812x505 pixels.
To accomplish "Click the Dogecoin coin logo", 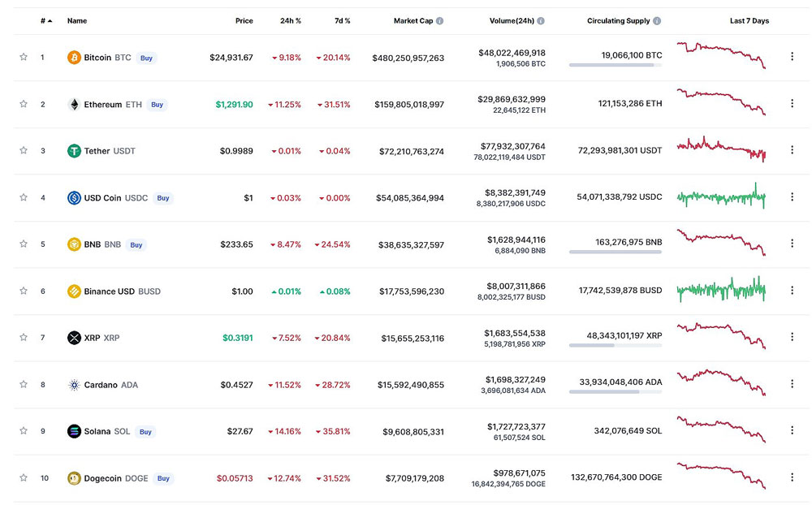I will click(74, 478).
